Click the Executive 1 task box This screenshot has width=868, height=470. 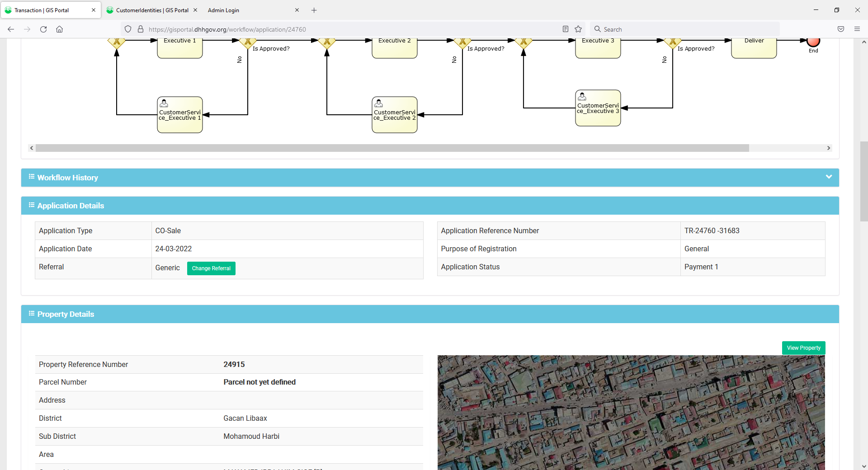[x=180, y=47]
